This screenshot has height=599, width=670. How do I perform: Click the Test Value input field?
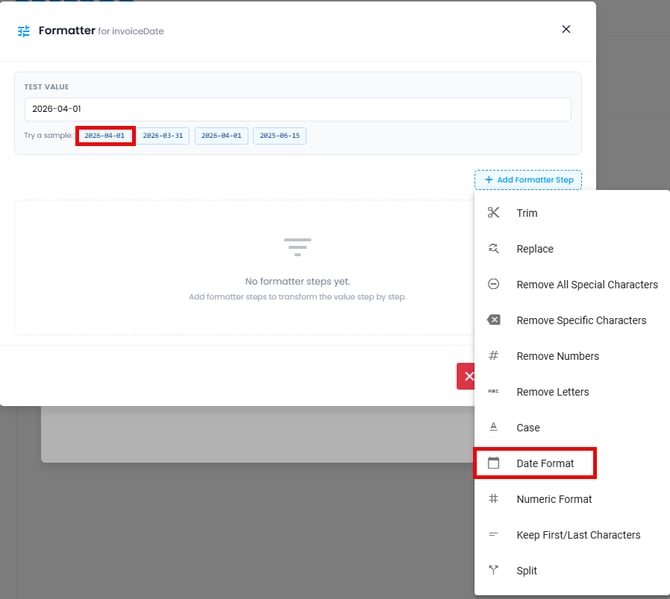297,109
